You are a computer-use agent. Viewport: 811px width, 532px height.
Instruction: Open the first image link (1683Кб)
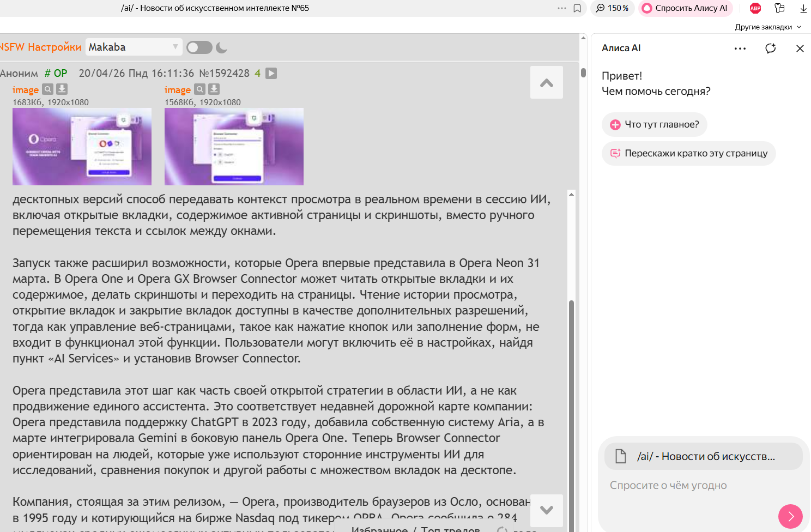pyautogui.click(x=26, y=89)
